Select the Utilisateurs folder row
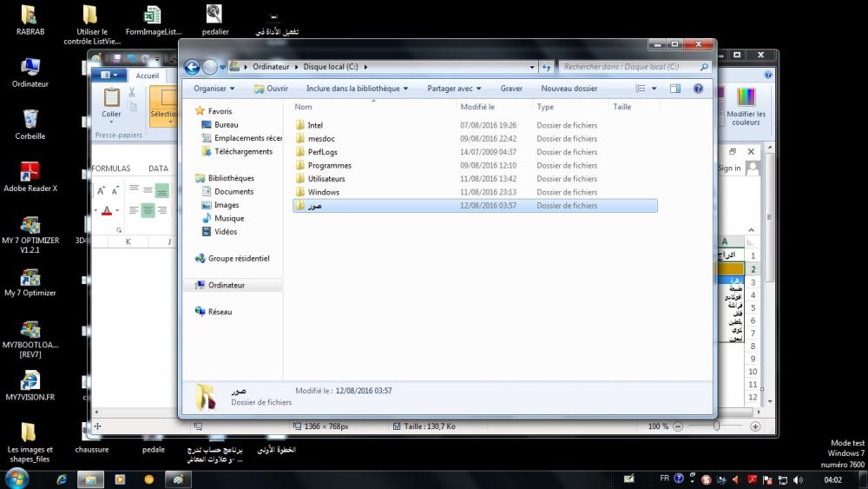Screen dimensions: 868x489 [475, 178]
